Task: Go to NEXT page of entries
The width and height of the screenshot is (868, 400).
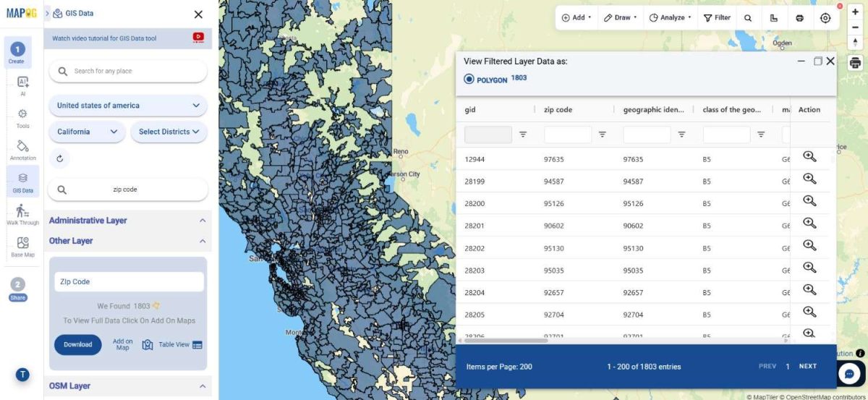Action: tap(808, 367)
